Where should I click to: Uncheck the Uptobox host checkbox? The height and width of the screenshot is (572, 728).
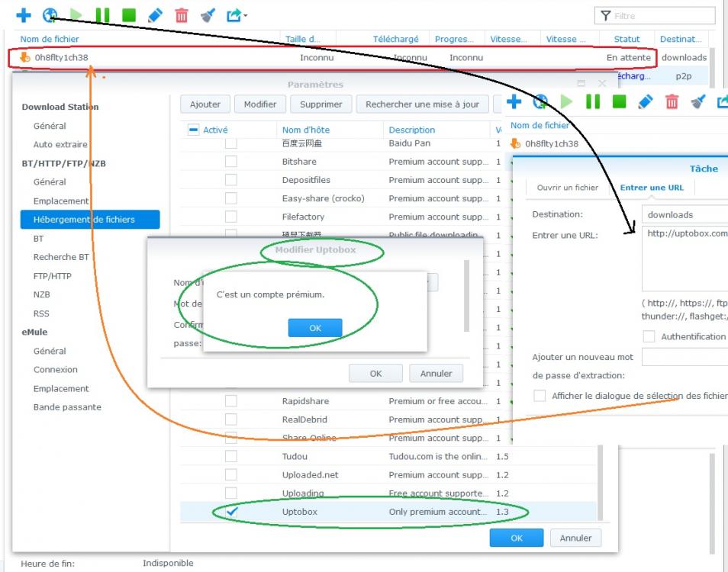231,512
